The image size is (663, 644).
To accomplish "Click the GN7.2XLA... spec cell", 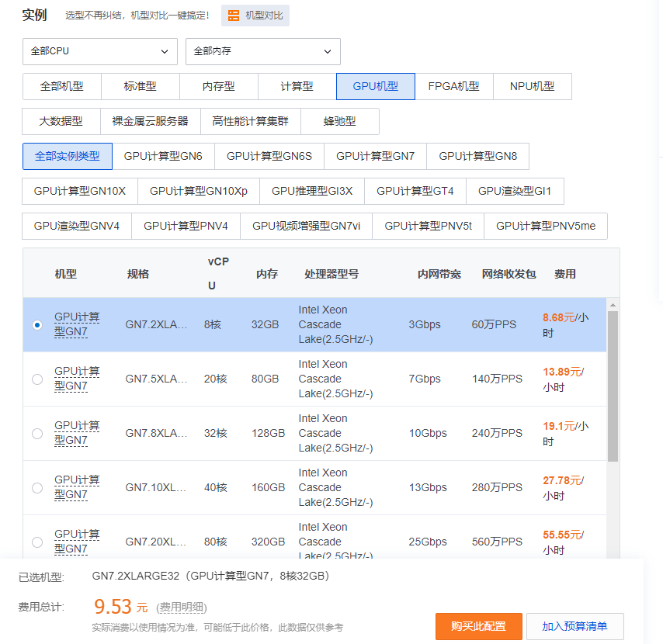I will (x=156, y=325).
